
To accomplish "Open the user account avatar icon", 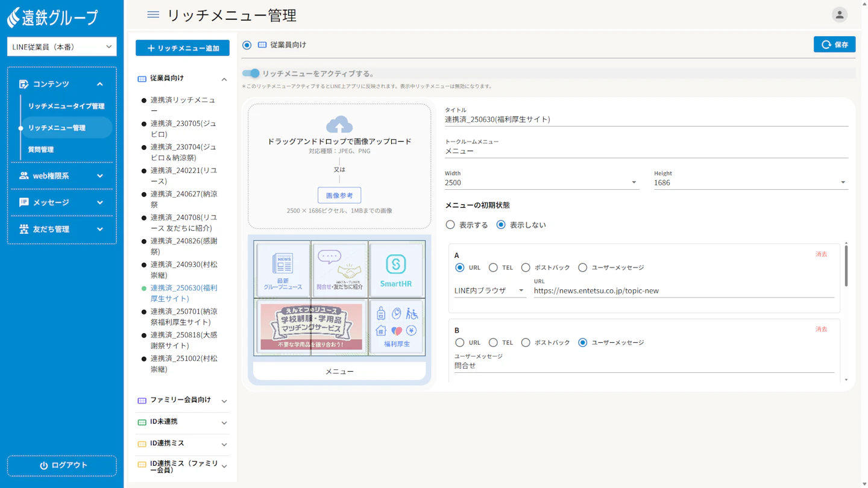I will point(839,15).
